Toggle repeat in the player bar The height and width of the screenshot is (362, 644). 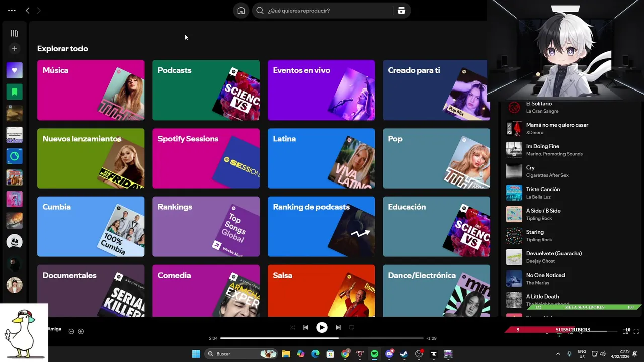tap(352, 327)
